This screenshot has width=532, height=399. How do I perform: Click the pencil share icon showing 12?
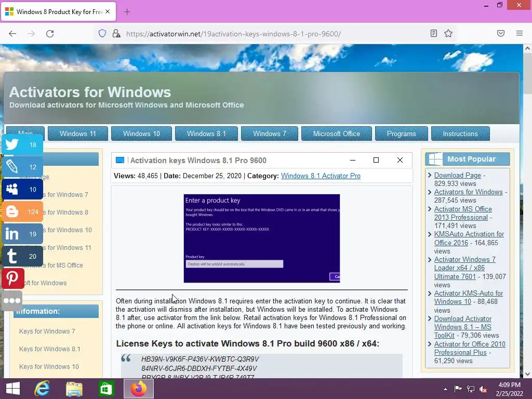tap(22, 167)
